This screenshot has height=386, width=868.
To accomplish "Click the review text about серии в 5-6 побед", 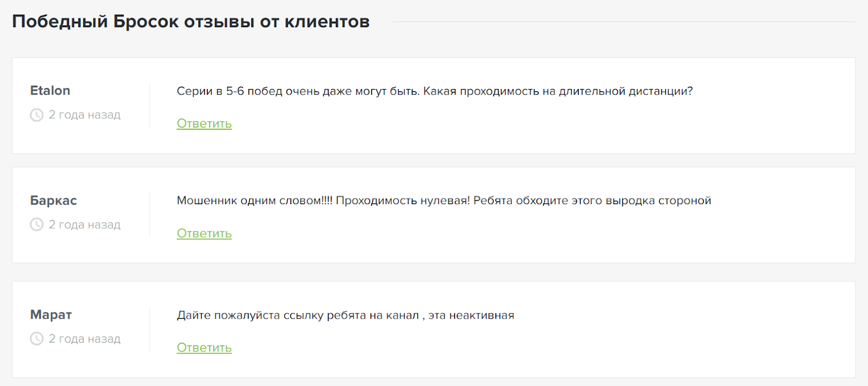I will point(435,91).
